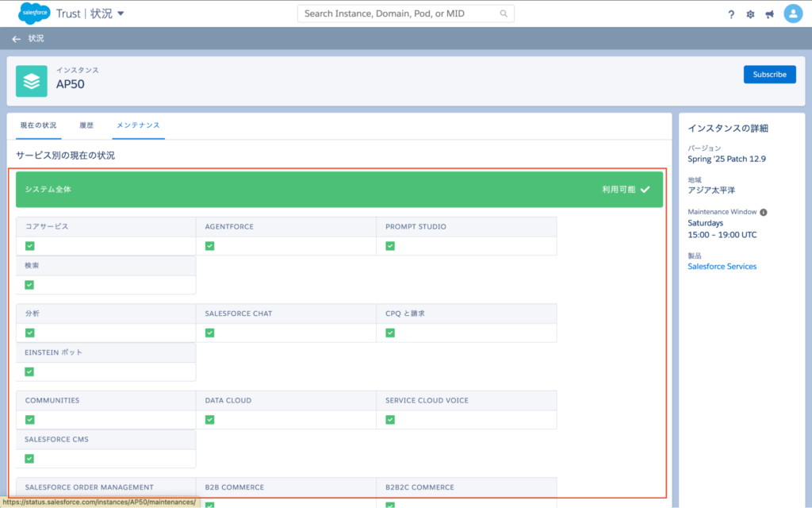Click the SALESFORCE CMS status check icon
Viewport: 812px width, 508px height.
tap(29, 458)
